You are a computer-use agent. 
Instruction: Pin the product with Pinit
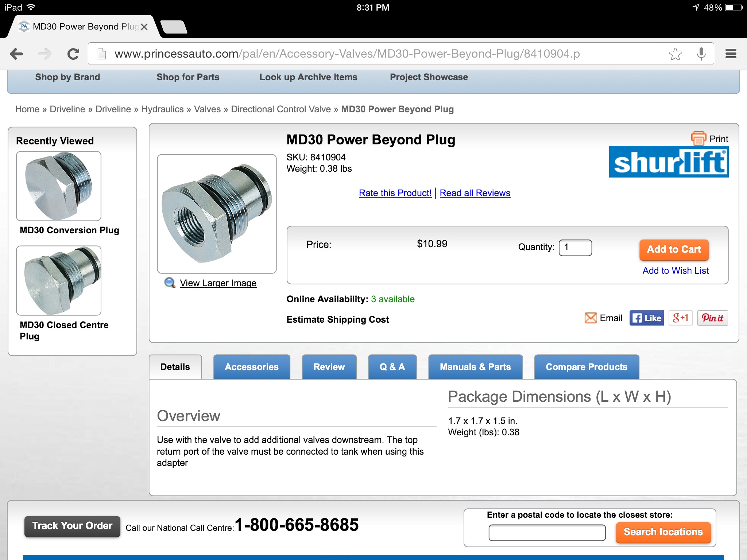pyautogui.click(x=712, y=318)
